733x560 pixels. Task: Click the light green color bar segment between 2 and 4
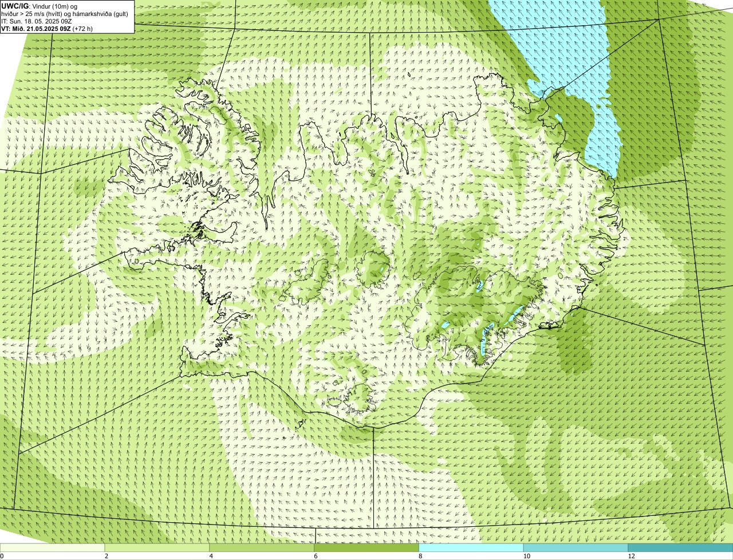[157, 548]
